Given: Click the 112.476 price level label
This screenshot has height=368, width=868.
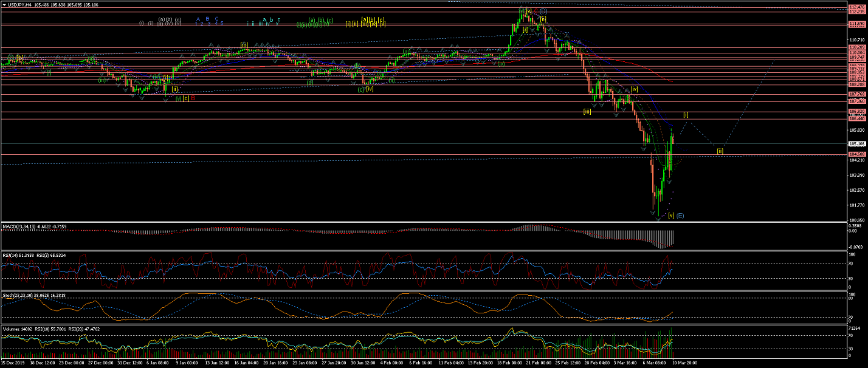Looking at the screenshot, I should 856,7.
